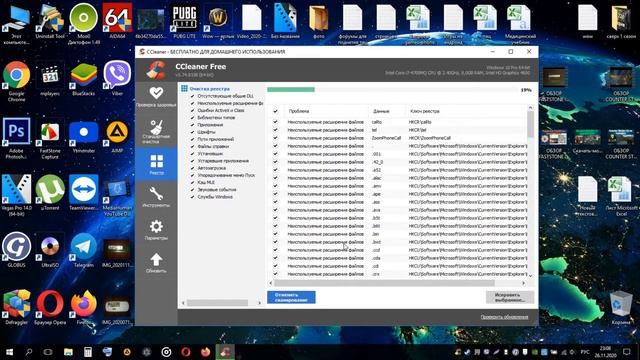Select 'Файлы справки' tree item label

213,146
